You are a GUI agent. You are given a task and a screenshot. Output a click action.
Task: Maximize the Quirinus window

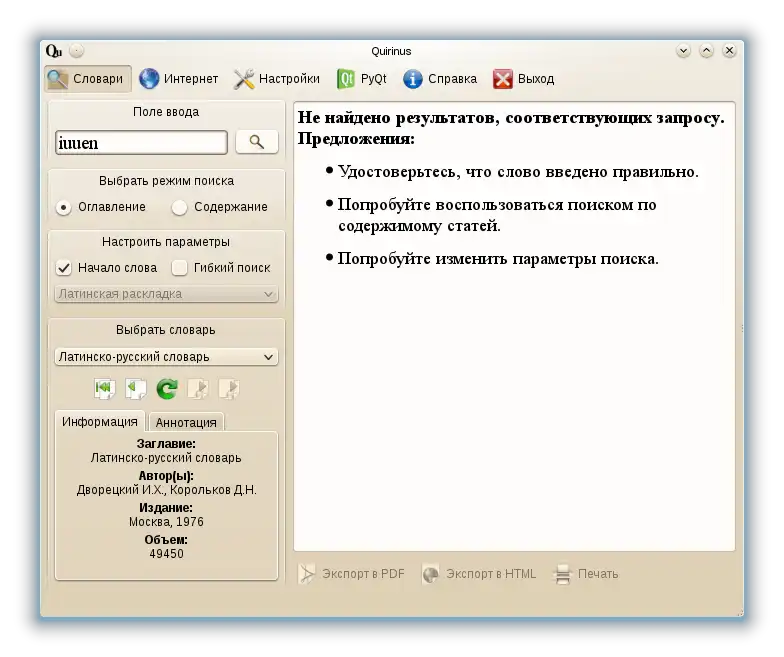click(x=706, y=50)
